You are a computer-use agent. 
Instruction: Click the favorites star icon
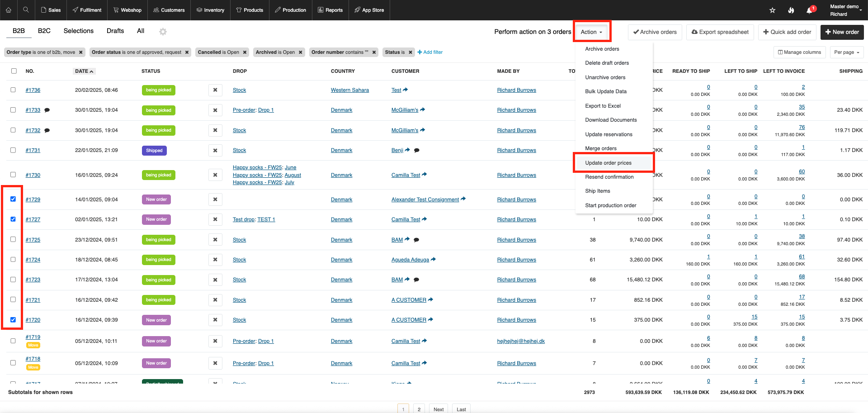pyautogui.click(x=772, y=10)
